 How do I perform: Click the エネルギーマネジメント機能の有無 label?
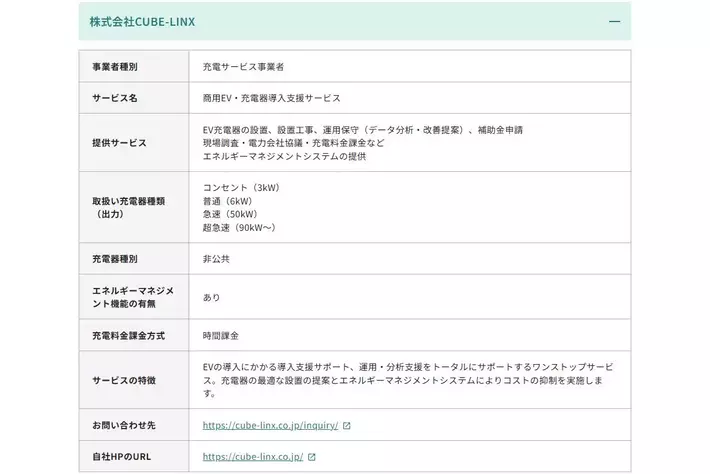click(x=132, y=297)
